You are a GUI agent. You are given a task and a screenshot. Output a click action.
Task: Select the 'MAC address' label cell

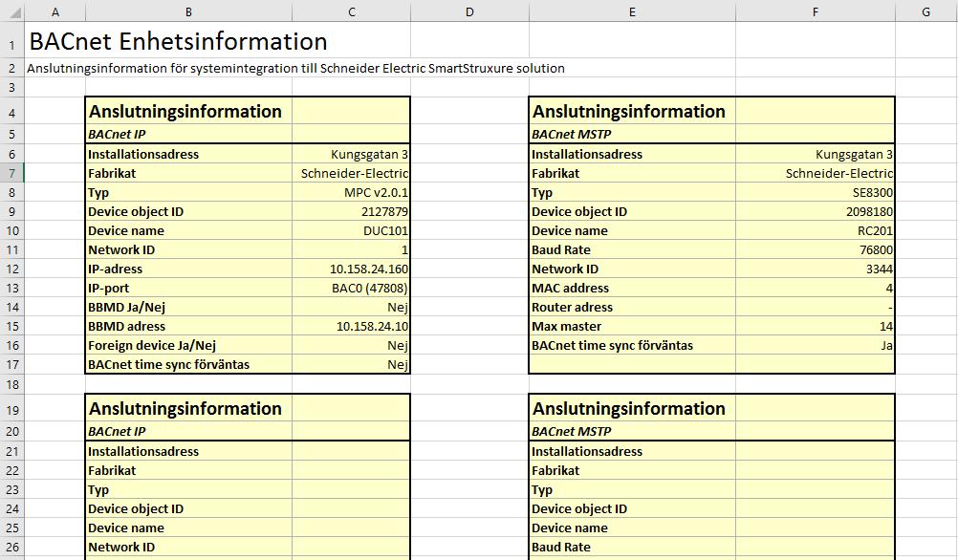[x=632, y=289]
